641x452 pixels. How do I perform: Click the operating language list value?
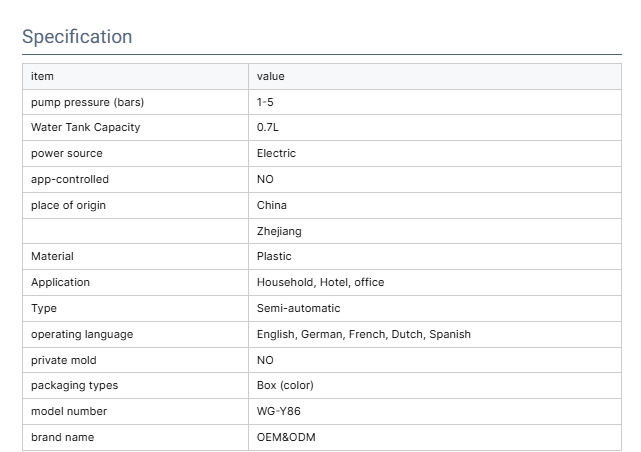(x=363, y=334)
